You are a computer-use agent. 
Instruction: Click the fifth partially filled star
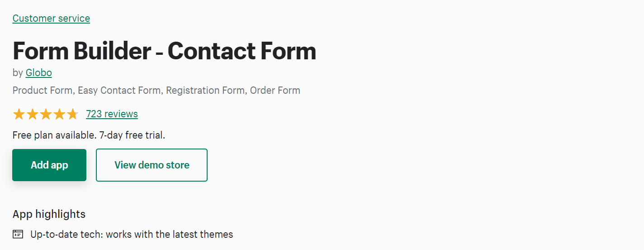pos(72,114)
